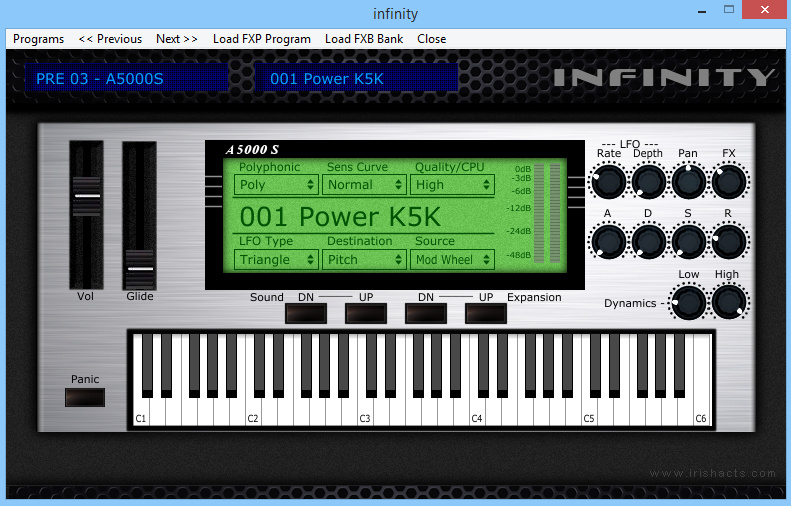Hit the Sound UP button
The image size is (791, 506).
pyautogui.click(x=366, y=313)
